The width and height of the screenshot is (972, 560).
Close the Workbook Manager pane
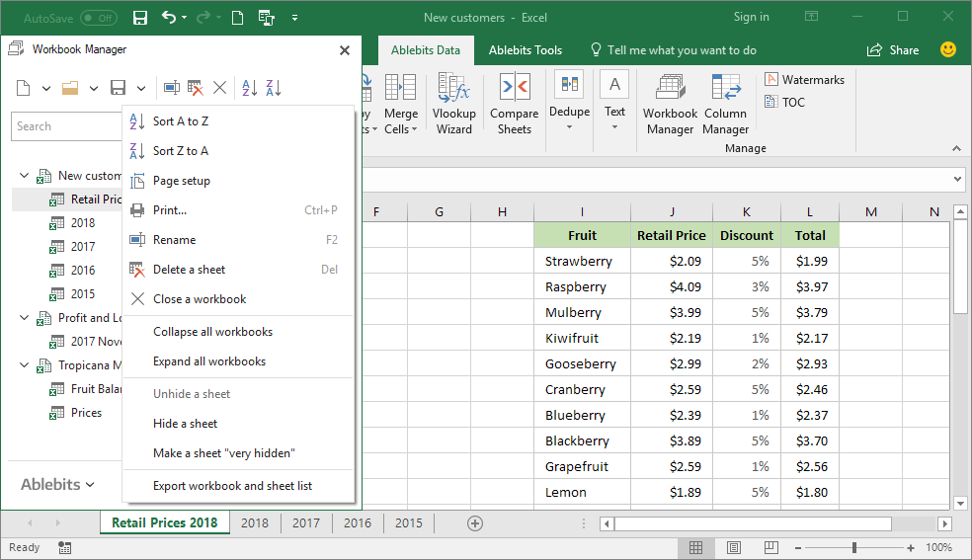(x=345, y=50)
